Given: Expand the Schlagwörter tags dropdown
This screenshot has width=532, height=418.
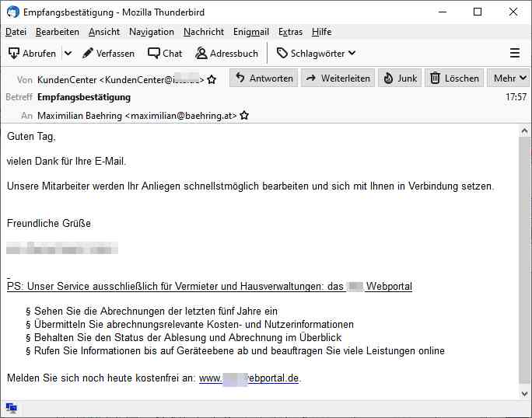Looking at the screenshot, I should [x=316, y=53].
